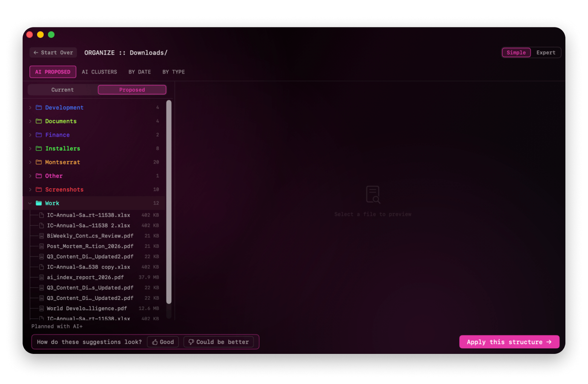Open the AI PROPOSED tab

[53, 72]
